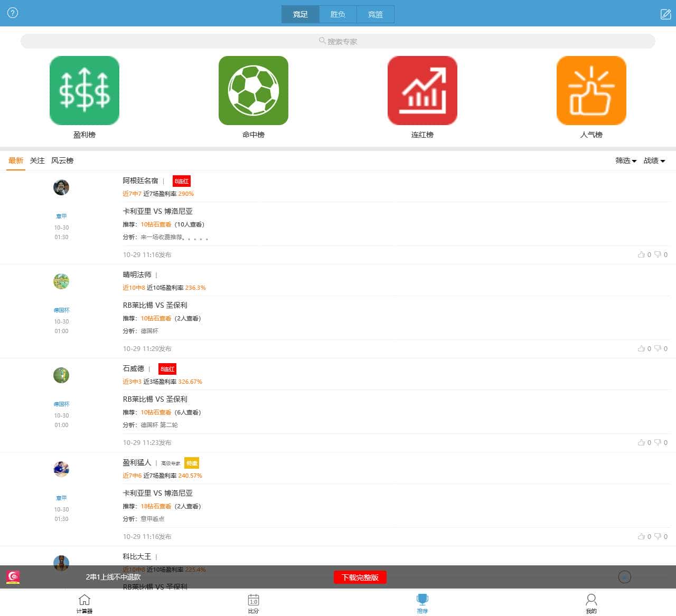Open expert name 石威德
This screenshot has height=616, width=676.
click(x=134, y=368)
